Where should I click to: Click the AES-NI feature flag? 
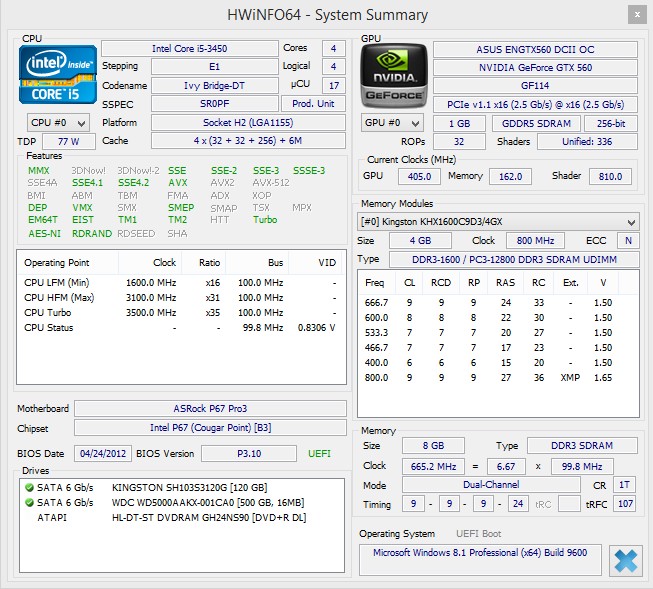(x=45, y=234)
